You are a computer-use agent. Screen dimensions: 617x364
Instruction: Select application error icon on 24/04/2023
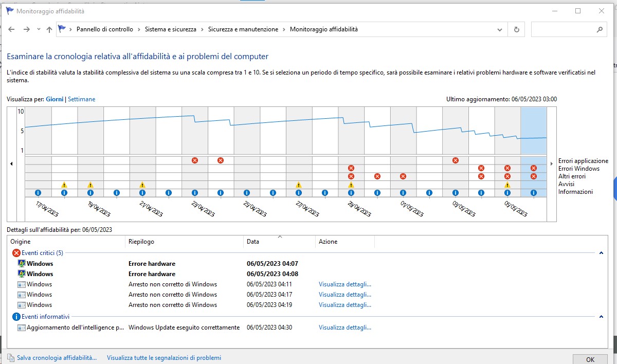coord(221,160)
